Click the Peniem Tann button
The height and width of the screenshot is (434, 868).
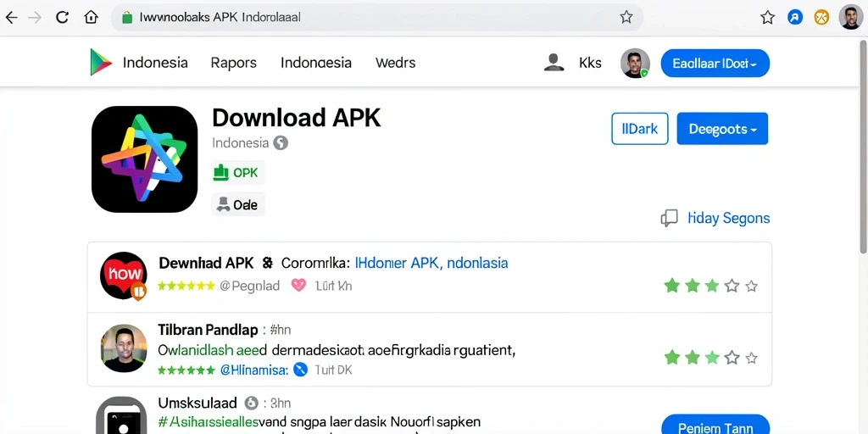tap(715, 424)
